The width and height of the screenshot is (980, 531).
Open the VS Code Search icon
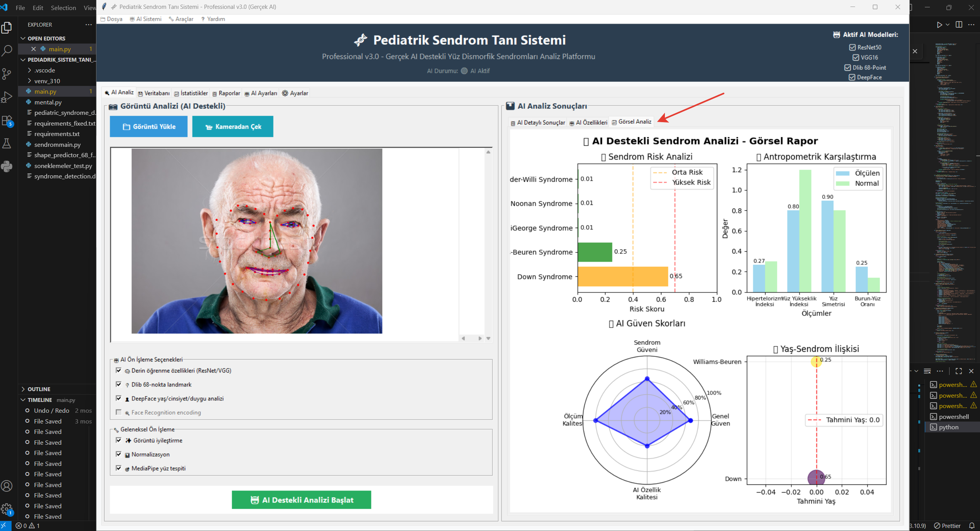[x=7, y=50]
